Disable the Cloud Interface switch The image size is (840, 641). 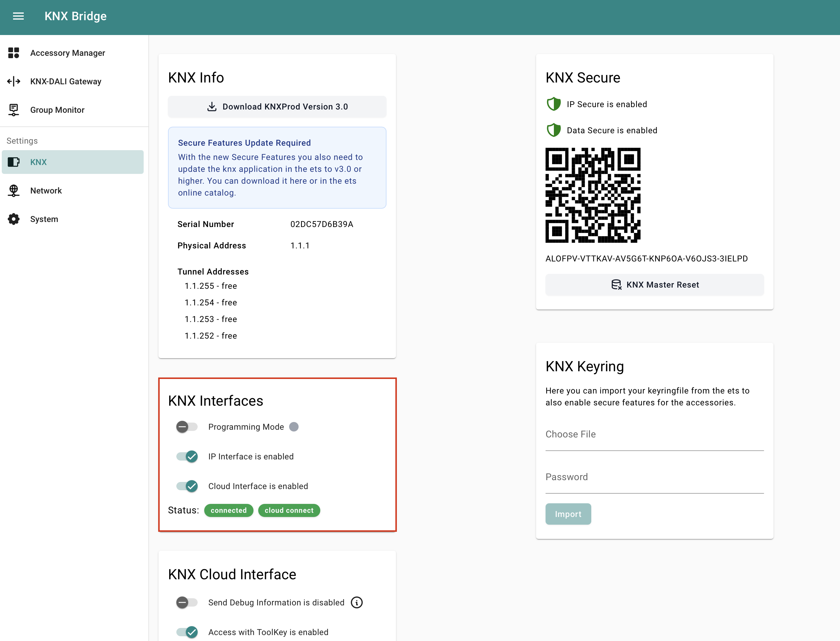(187, 486)
